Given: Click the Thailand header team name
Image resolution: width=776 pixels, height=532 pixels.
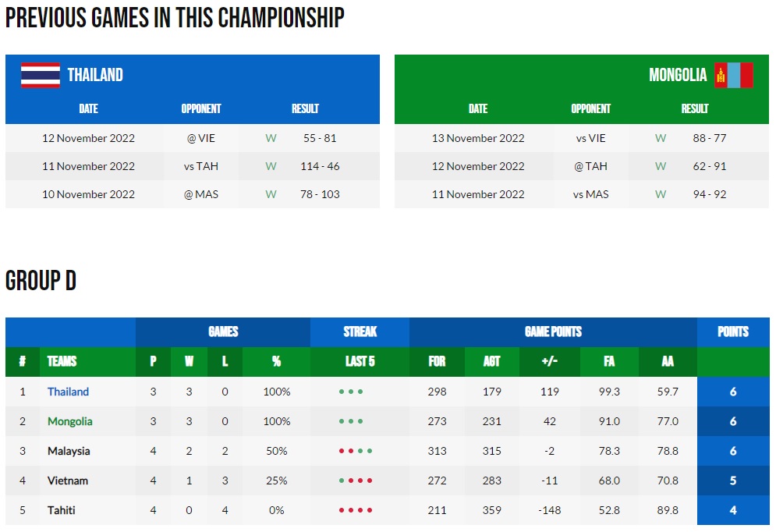Looking at the screenshot, I should 95,75.
